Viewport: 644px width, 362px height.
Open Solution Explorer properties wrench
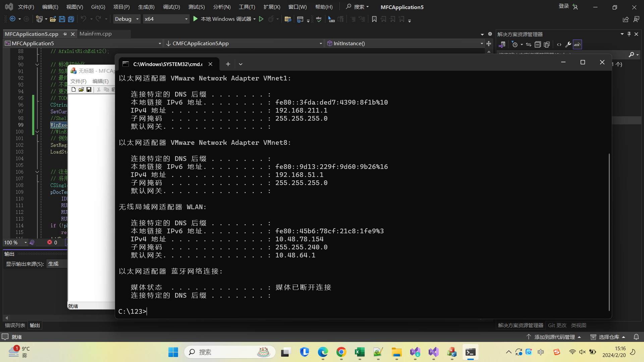(x=568, y=44)
